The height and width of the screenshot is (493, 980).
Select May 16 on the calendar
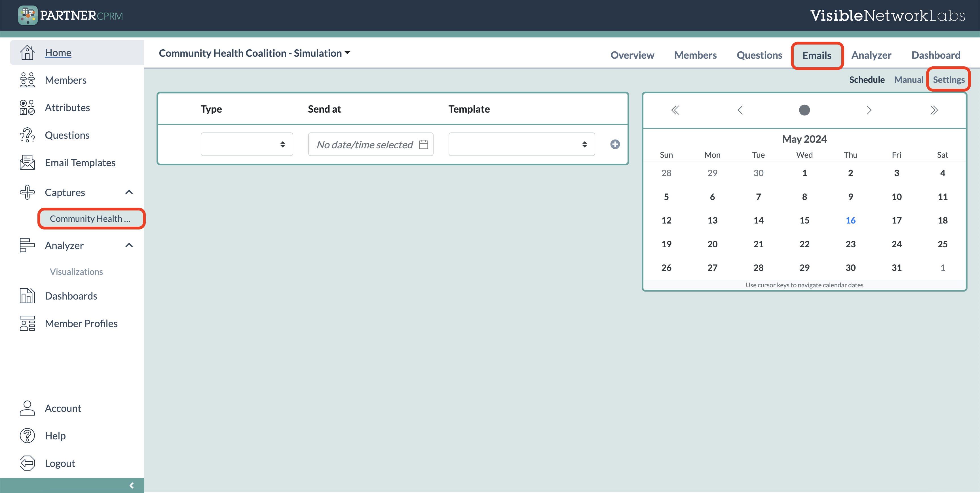851,220
